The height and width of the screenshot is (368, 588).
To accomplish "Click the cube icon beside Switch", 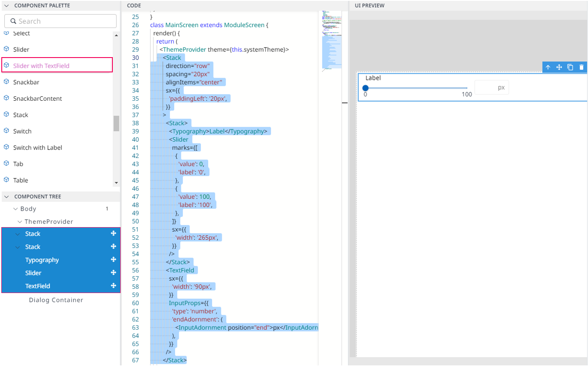I will coord(6,131).
